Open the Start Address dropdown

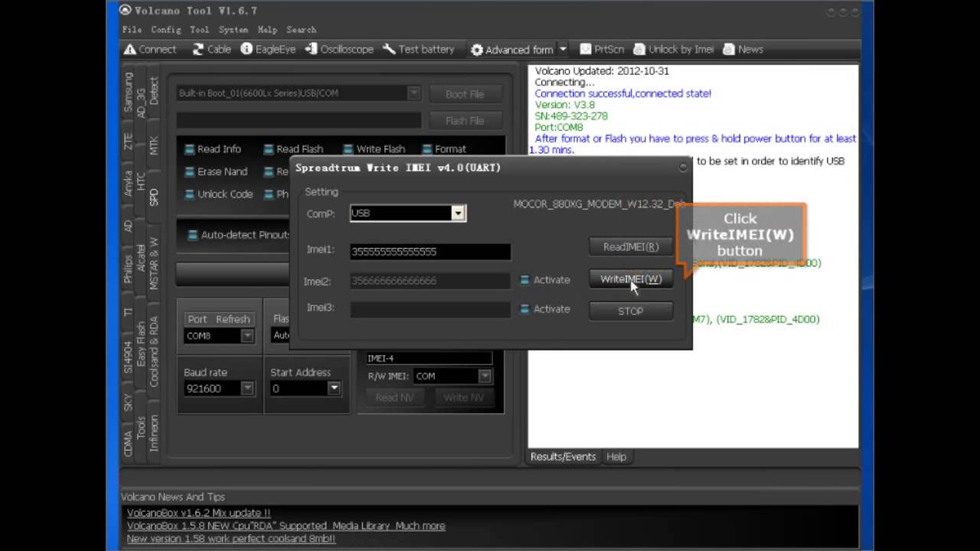pos(334,389)
